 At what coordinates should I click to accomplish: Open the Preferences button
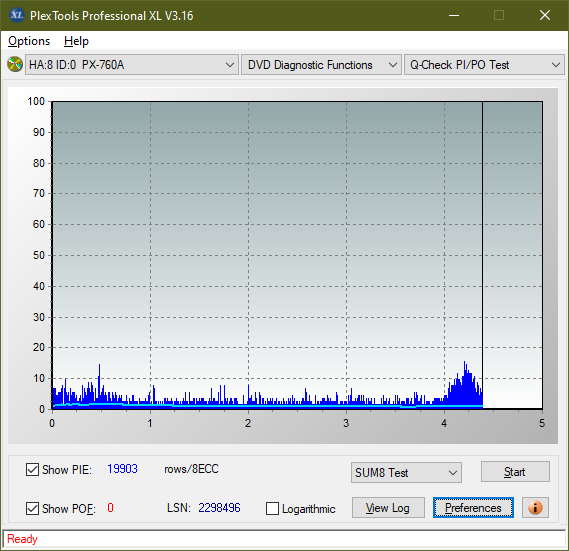(473, 508)
